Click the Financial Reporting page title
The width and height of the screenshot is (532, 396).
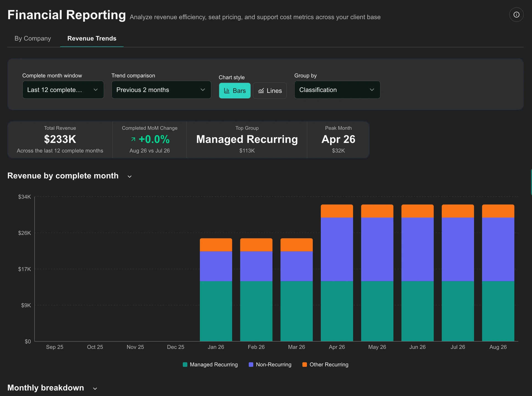point(66,15)
